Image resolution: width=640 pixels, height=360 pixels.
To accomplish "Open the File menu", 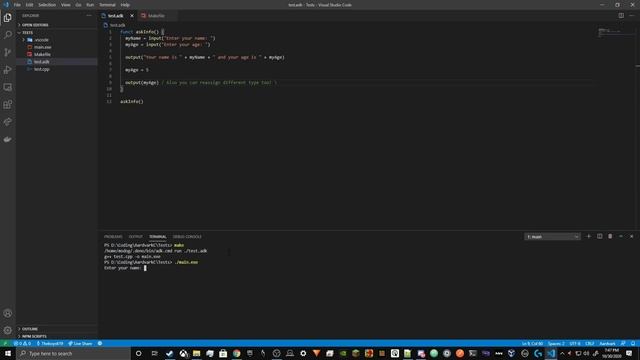I will pyautogui.click(x=17, y=5).
